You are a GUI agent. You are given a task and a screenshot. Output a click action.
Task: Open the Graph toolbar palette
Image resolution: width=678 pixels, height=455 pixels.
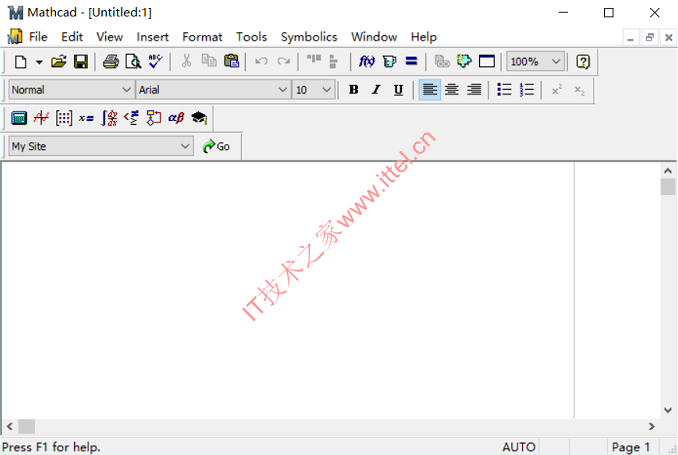tap(42, 118)
